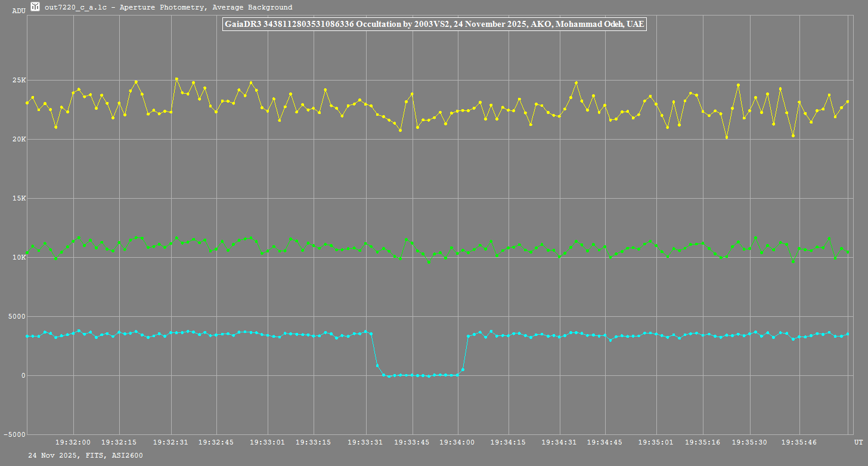Click the 19:33:45 time axis label
868x466 pixels.
[412, 442]
